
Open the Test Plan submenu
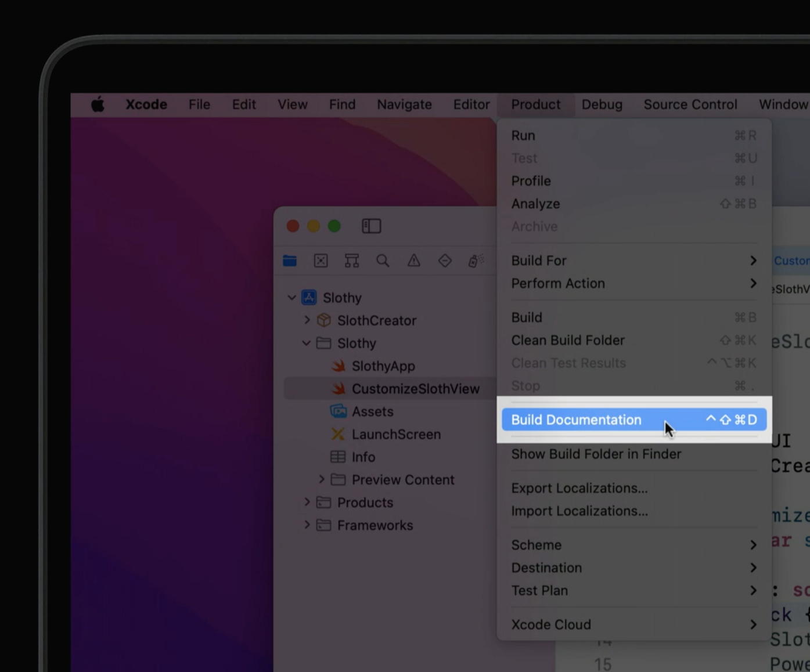634,590
